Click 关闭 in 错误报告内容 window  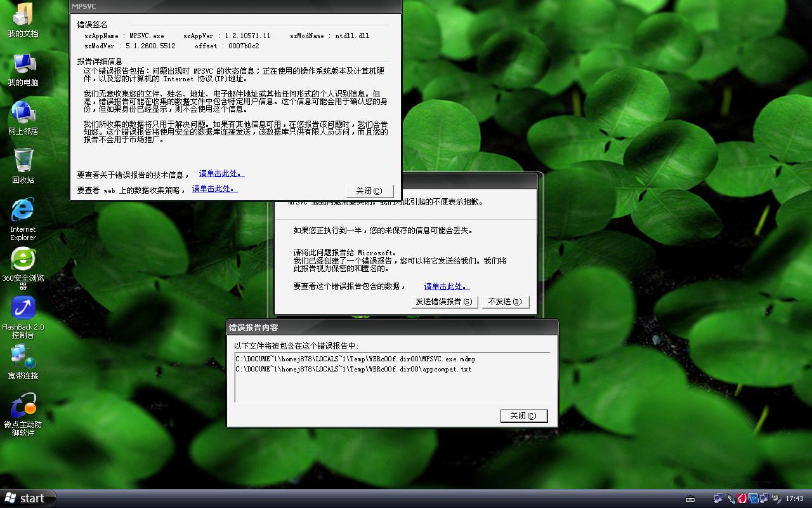click(524, 416)
